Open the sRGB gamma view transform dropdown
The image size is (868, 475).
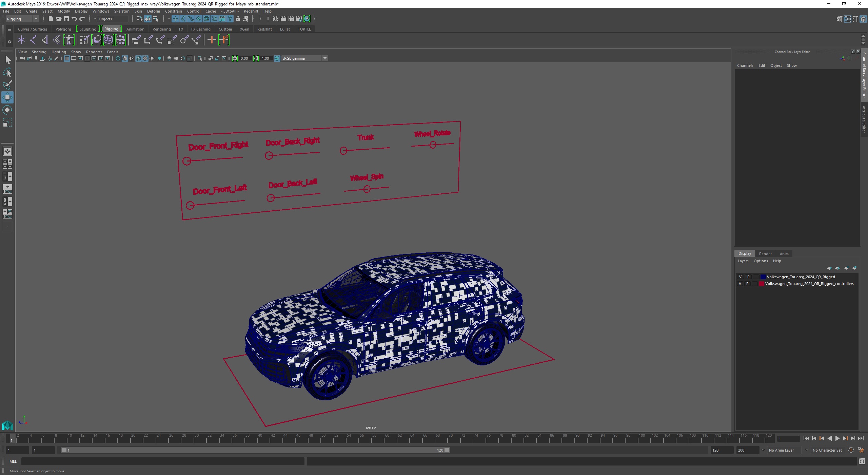tap(304, 58)
